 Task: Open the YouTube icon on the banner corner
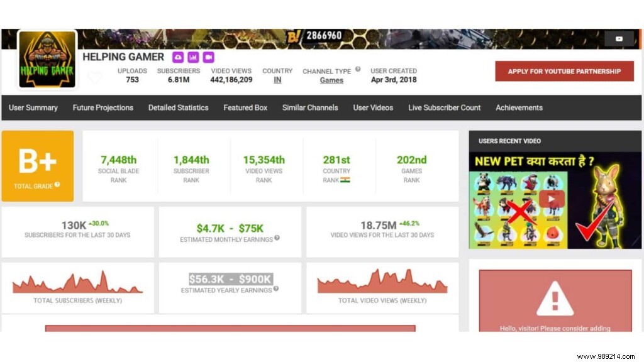(x=618, y=38)
